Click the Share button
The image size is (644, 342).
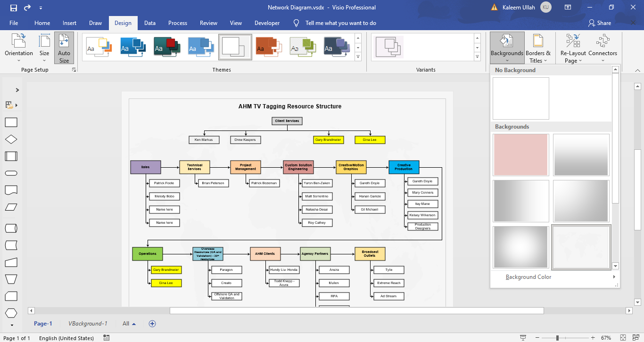point(600,23)
